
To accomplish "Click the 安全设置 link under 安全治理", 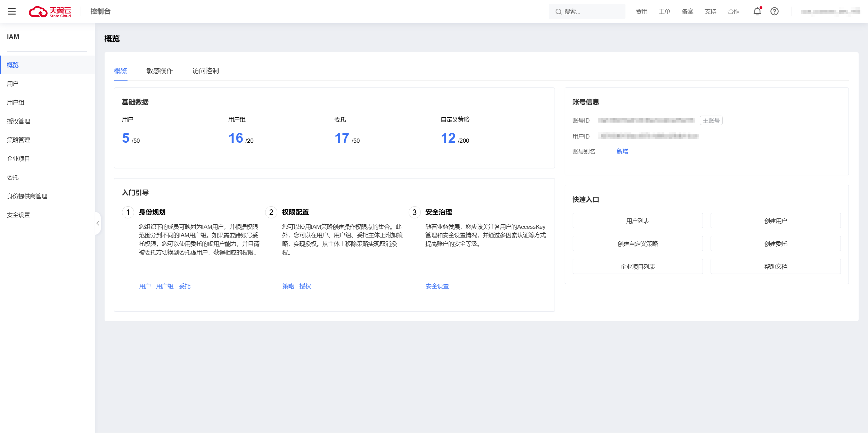I will tap(437, 286).
